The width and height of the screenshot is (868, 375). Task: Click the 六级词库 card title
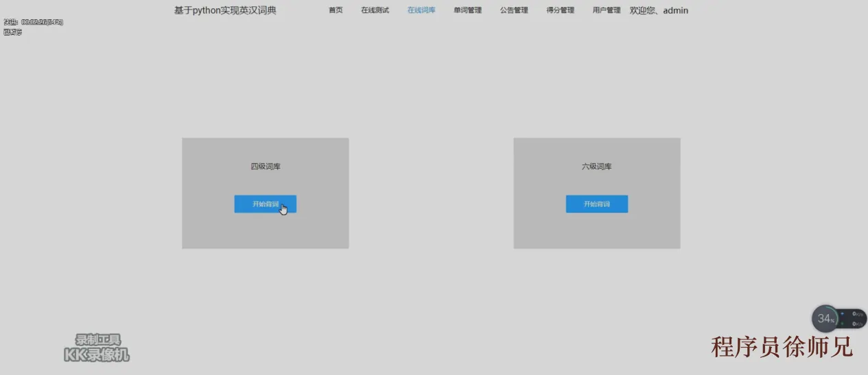[597, 167]
